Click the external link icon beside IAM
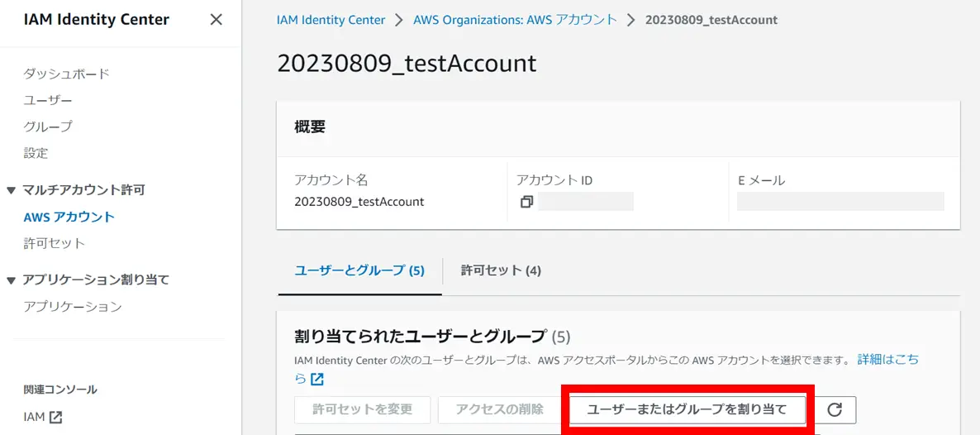 pos(55,417)
